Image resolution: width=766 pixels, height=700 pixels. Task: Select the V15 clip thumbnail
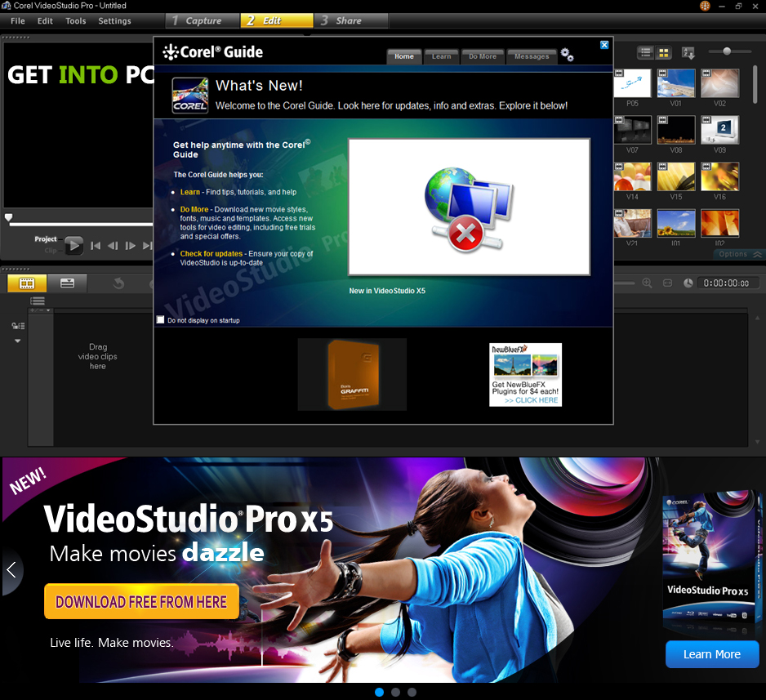676,176
